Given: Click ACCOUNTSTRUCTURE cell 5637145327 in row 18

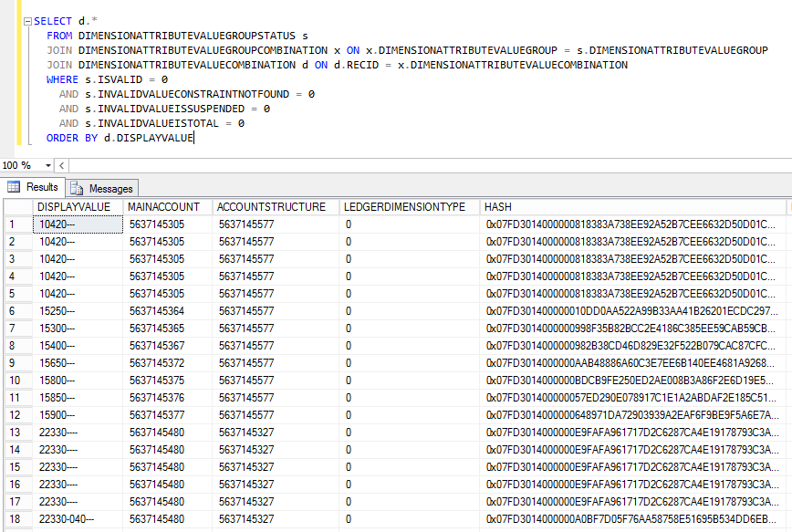Looking at the screenshot, I should [276, 519].
